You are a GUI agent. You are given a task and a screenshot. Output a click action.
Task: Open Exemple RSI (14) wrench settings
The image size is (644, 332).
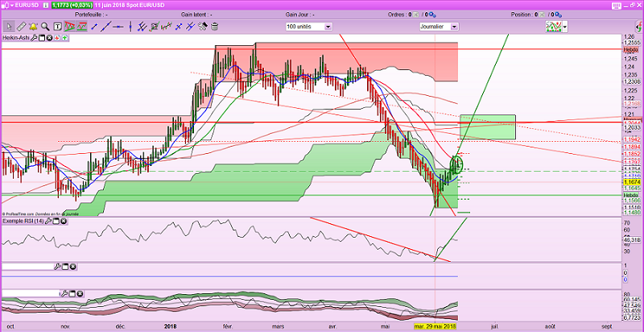(48, 221)
